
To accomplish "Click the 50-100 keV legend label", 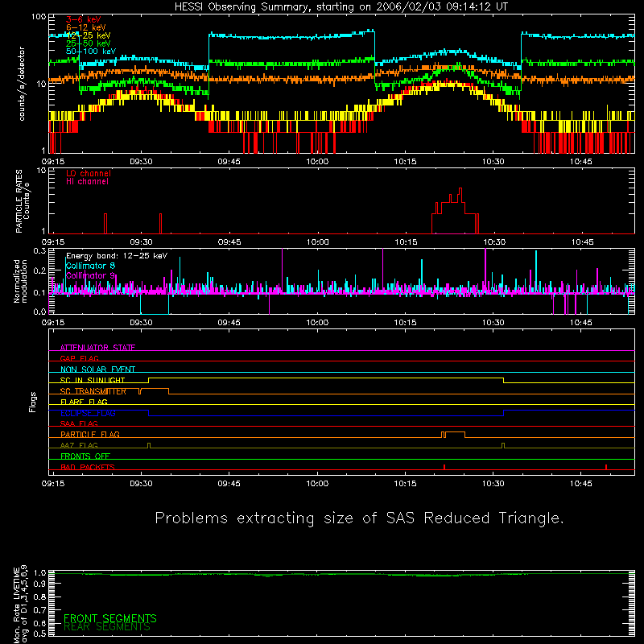I will pos(91,52).
